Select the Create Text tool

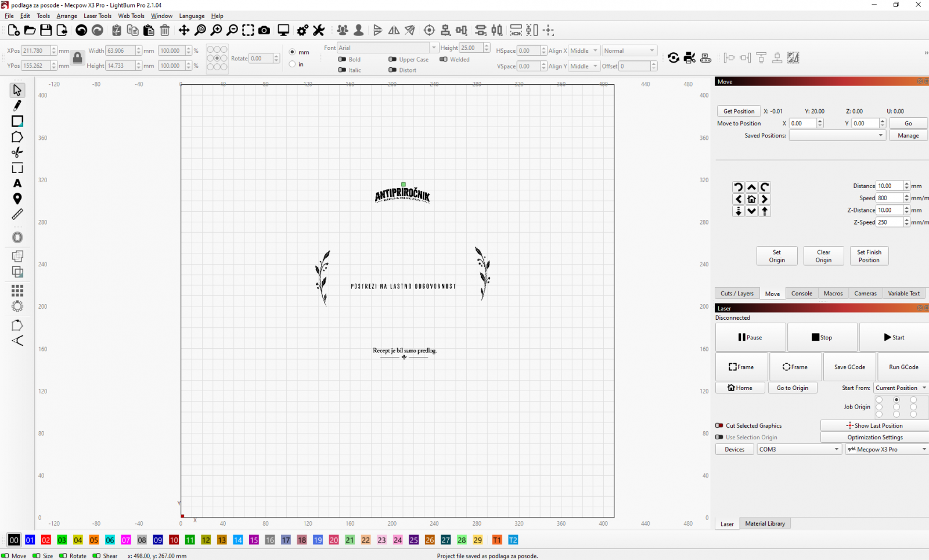(17, 183)
